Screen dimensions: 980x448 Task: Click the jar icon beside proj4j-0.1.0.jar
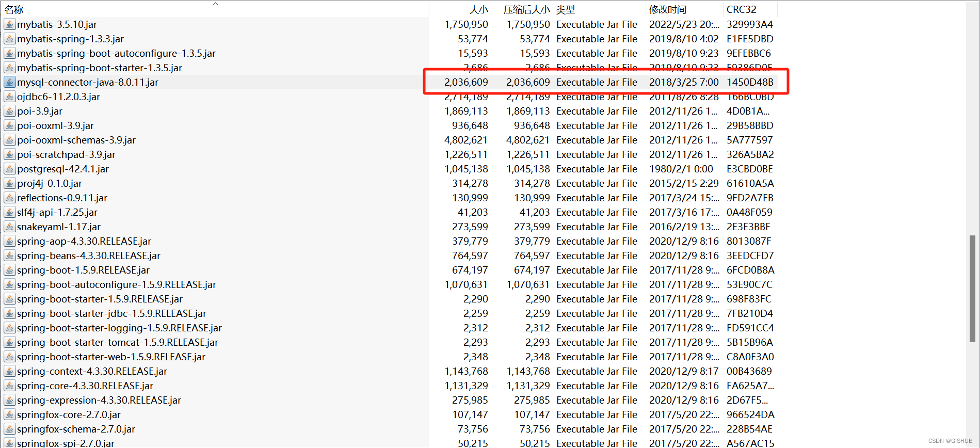[9, 183]
